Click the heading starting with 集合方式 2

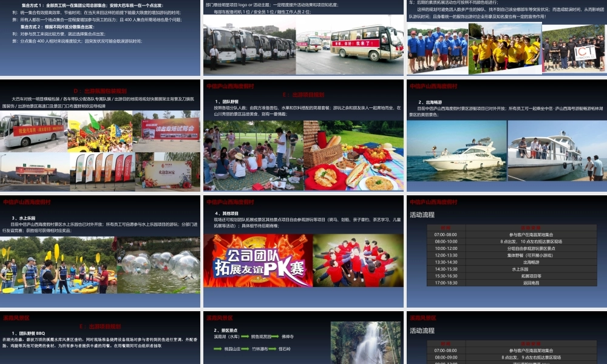tap(57, 27)
